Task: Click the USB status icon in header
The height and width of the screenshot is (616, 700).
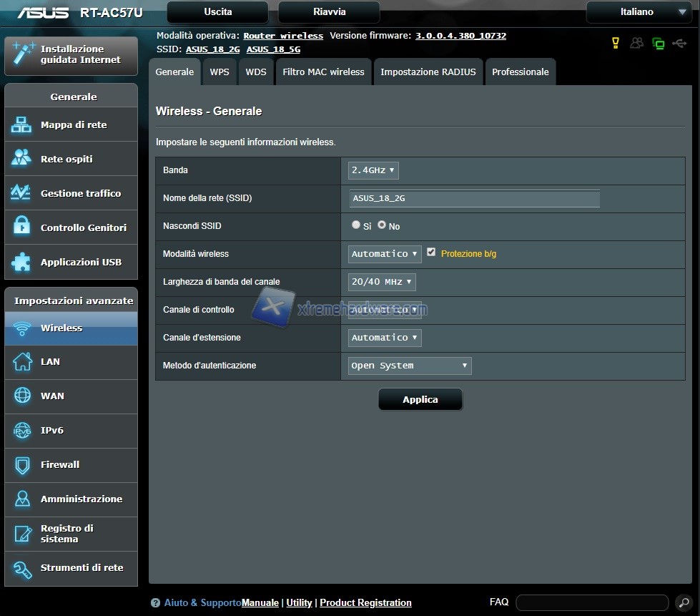Action: pyautogui.click(x=679, y=44)
